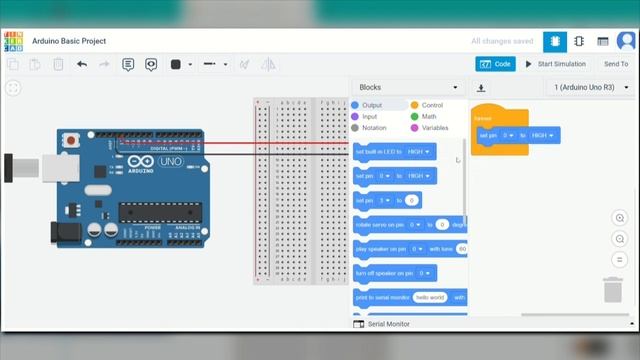The image size is (640, 360).
Task: Click the Copy icon in toolbar
Action: (x=13, y=64)
